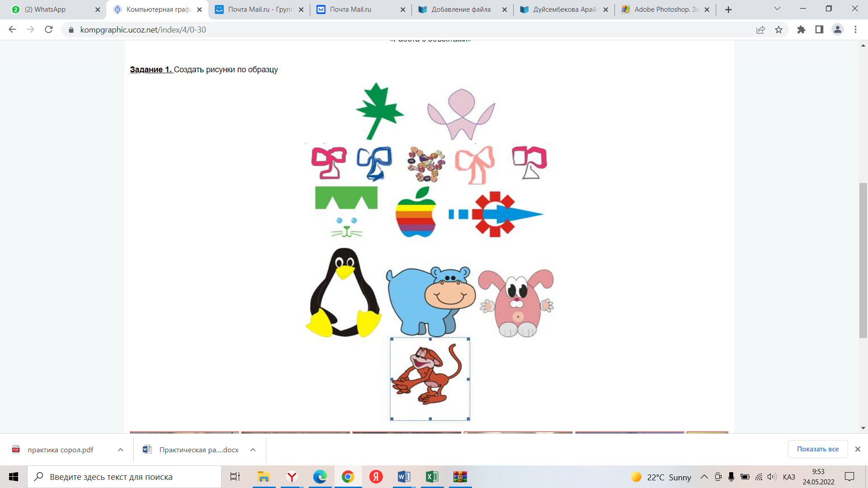The width and height of the screenshot is (868, 488).
Task: Select the green maple leaf image
Action: click(x=379, y=111)
